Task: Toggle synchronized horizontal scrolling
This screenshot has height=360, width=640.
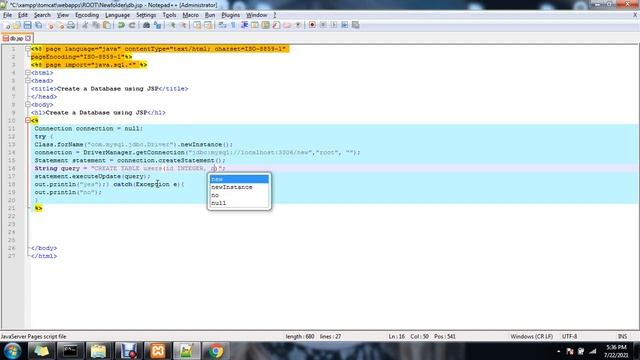Action: (208, 25)
